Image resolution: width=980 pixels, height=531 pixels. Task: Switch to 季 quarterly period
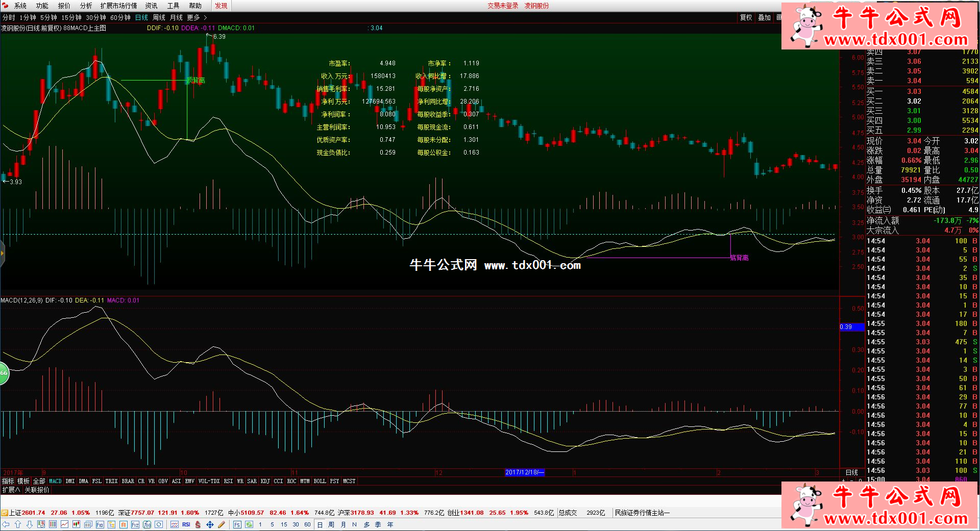coord(378,524)
